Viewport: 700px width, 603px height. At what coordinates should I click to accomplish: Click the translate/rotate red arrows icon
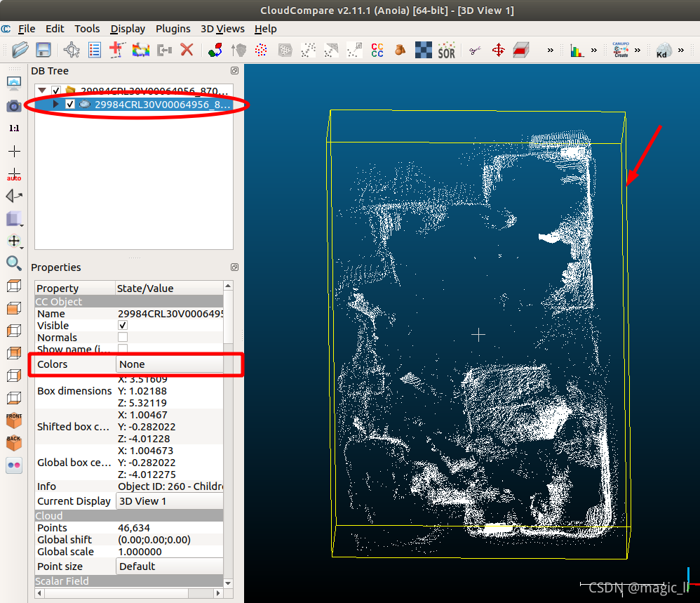[498, 50]
